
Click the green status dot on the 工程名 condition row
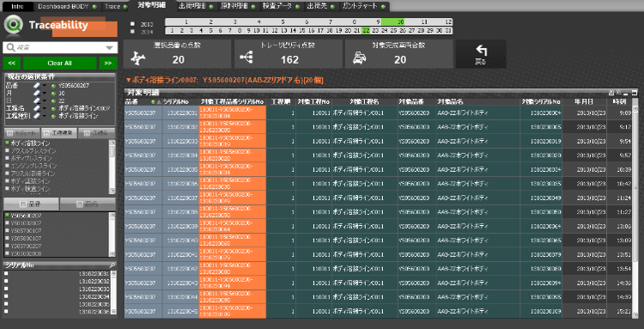point(53,109)
